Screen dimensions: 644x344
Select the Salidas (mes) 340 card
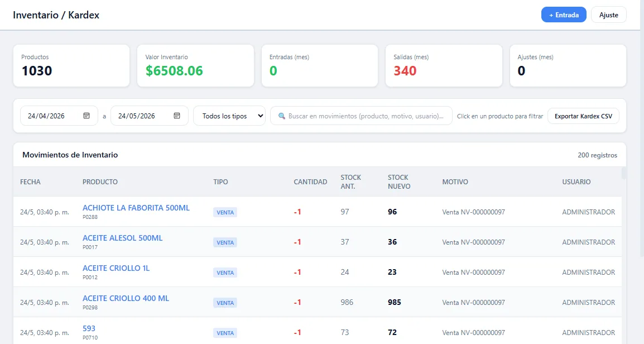[x=444, y=66]
